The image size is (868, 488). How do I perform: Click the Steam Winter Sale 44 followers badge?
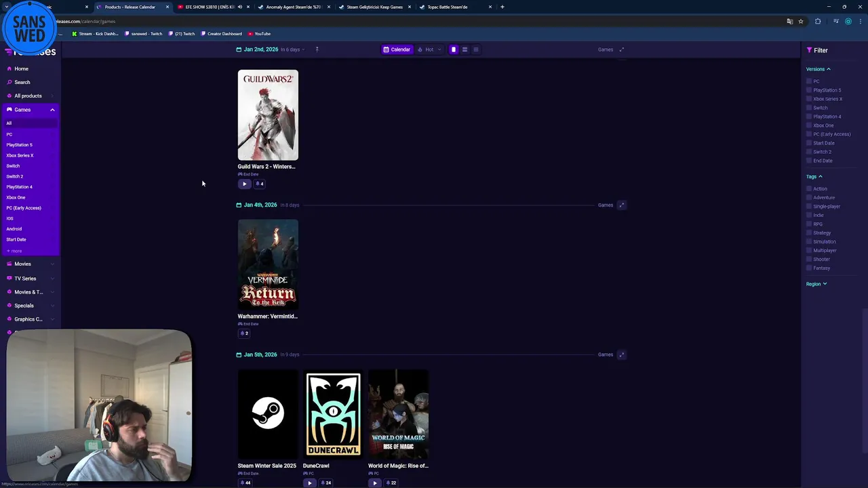coord(245,483)
